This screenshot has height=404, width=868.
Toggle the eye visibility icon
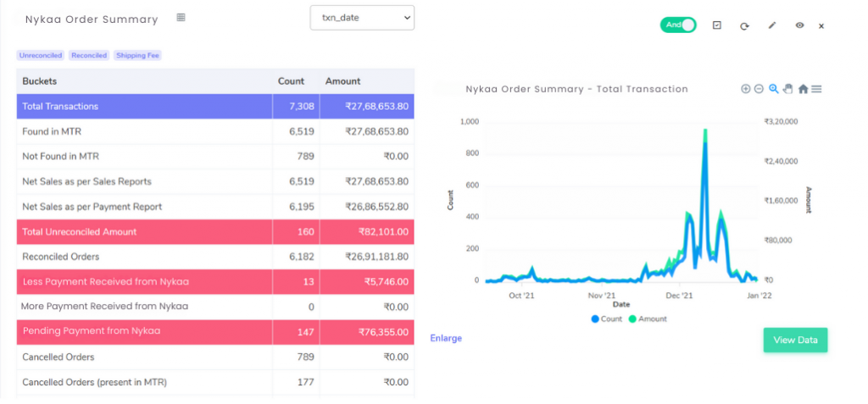[799, 25]
